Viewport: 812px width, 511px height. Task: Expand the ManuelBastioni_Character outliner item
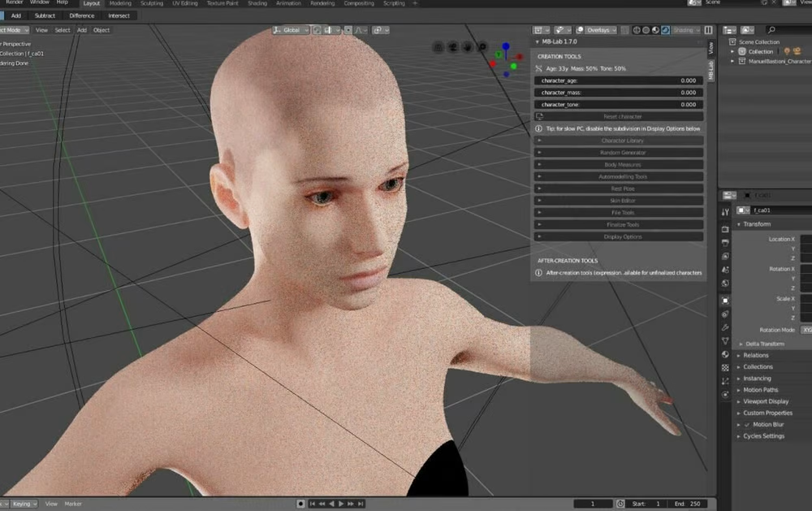point(733,60)
